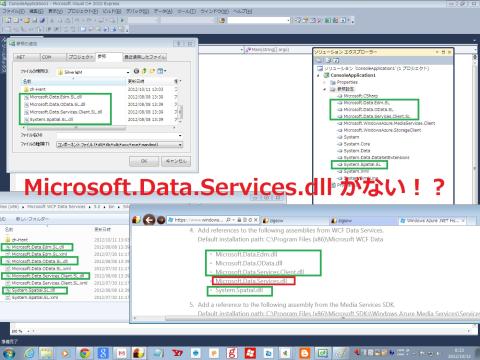Select Microsoft.Data.Edm.SL.dll in the dialog list
Image resolution: width=480 pixels, height=360 pixels.
(53, 97)
